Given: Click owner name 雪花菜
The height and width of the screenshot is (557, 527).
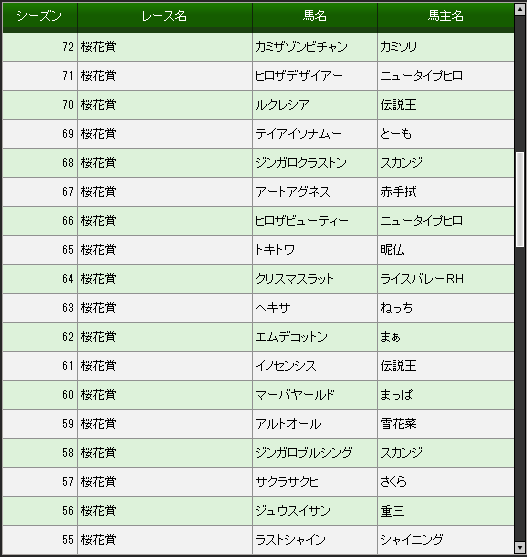Looking at the screenshot, I should pyautogui.click(x=398, y=424).
